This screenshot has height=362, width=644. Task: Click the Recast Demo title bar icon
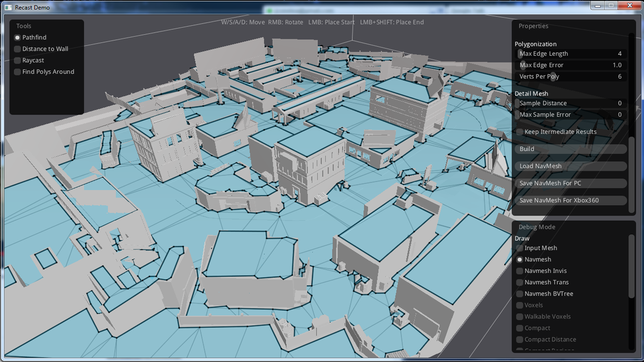[x=7, y=7]
